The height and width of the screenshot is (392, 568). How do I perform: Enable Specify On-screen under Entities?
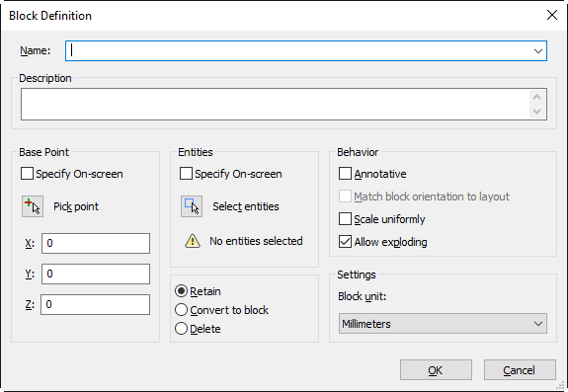[x=186, y=174]
